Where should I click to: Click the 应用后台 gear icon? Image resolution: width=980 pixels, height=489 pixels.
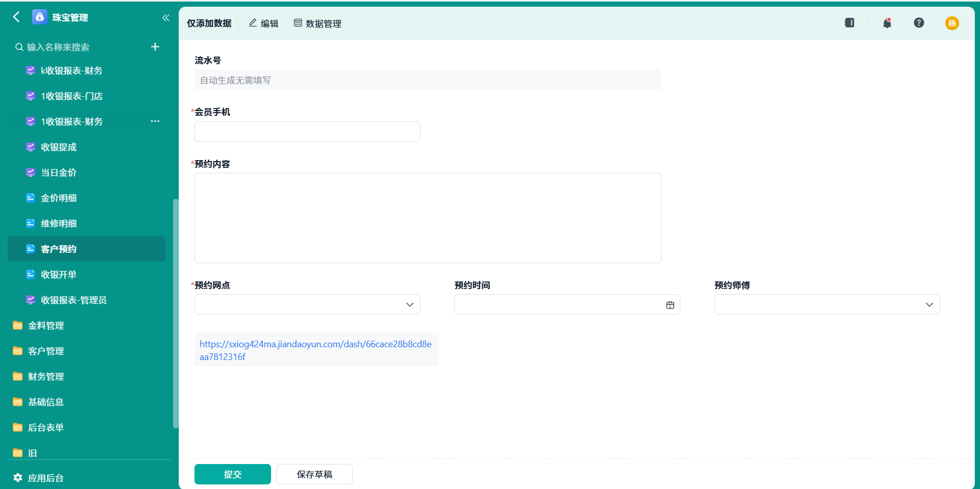(18, 478)
